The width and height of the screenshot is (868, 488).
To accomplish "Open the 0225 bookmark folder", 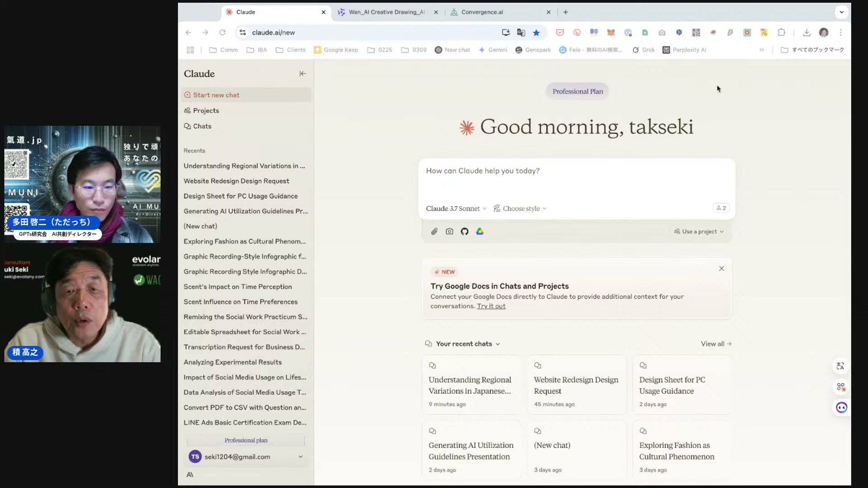I will pos(380,50).
